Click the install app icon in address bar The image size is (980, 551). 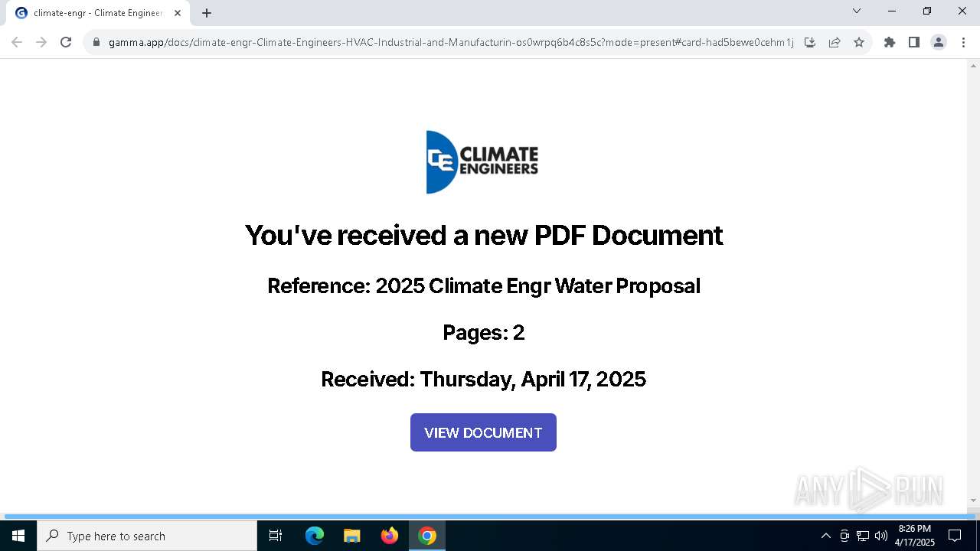click(x=810, y=42)
